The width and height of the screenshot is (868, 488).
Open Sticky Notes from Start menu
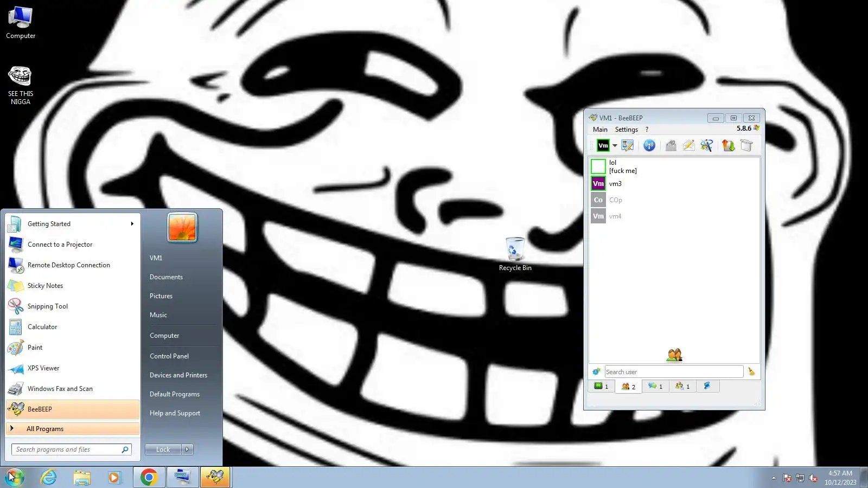click(72, 286)
